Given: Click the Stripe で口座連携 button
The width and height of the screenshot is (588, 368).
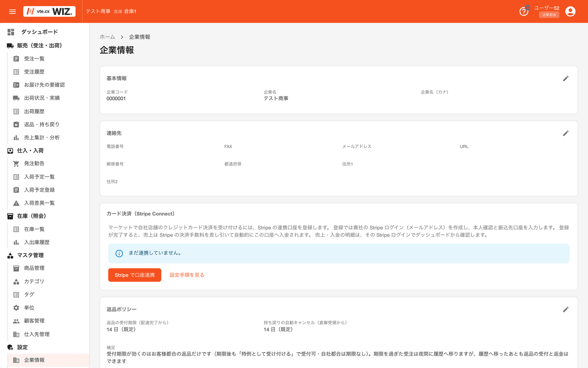Looking at the screenshot, I should pyautogui.click(x=134, y=275).
